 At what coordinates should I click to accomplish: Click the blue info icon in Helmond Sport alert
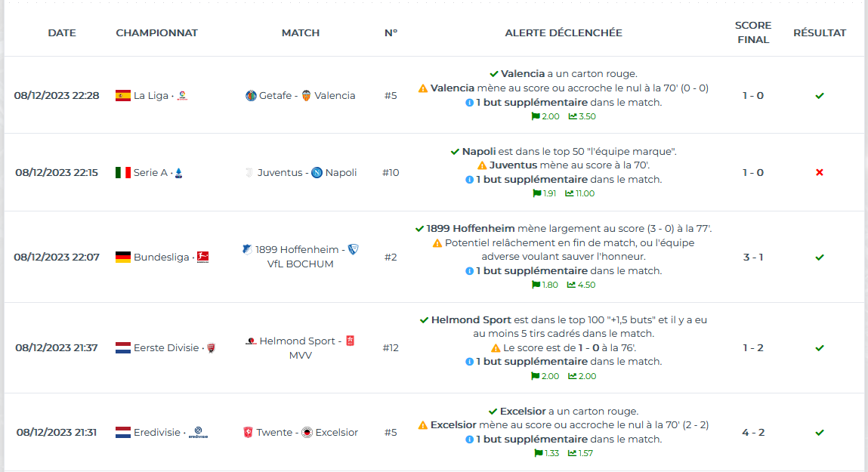469,362
